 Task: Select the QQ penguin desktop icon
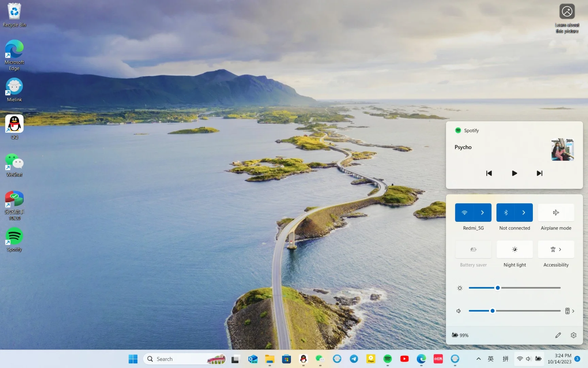click(14, 127)
